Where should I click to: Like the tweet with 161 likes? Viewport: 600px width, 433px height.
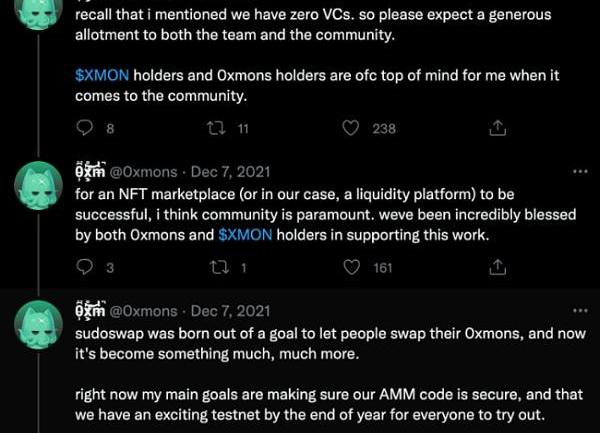351,267
